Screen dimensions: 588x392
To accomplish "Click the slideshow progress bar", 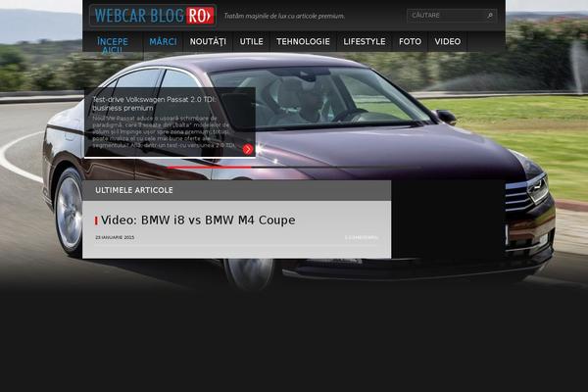I will pos(294,167).
